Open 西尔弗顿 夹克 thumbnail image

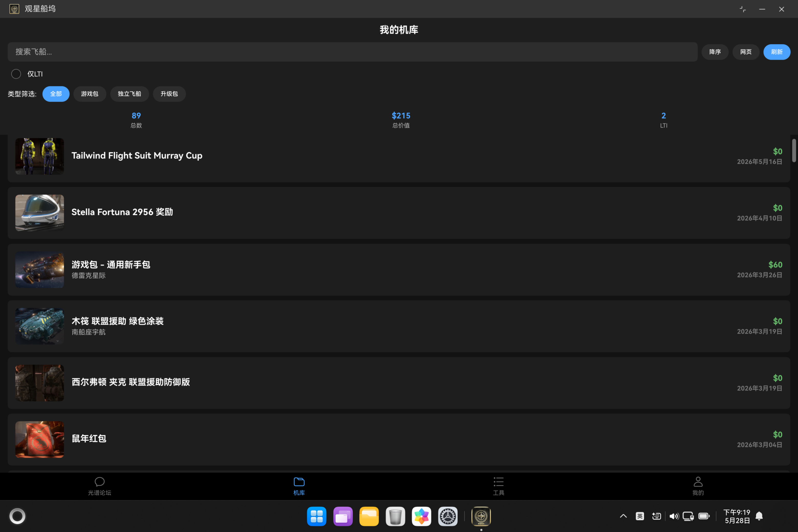click(x=39, y=383)
